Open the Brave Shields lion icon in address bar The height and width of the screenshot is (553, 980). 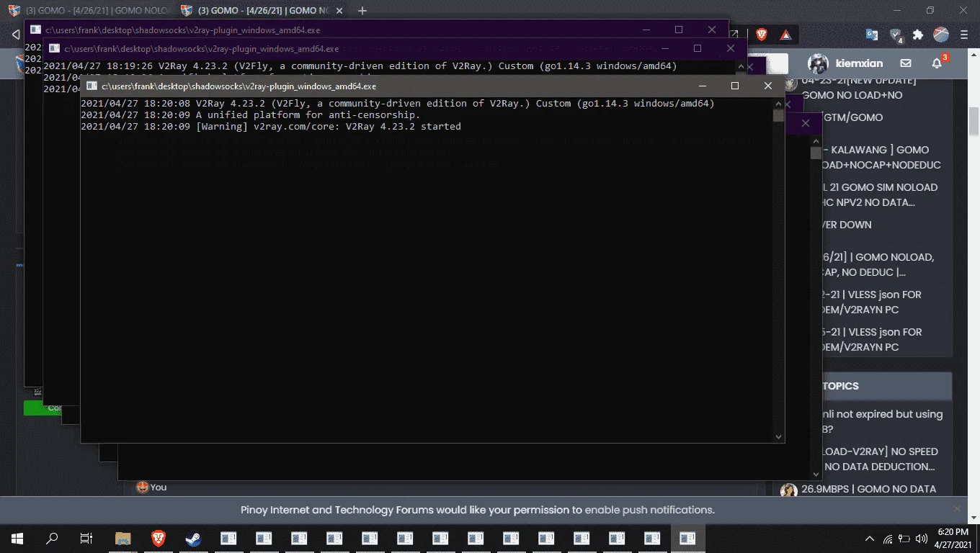762,34
